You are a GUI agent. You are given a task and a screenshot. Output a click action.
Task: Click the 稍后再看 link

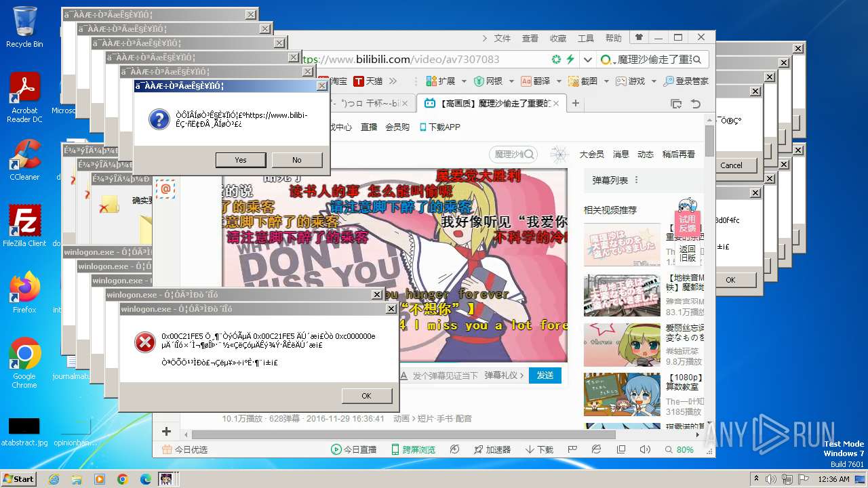pyautogui.click(x=679, y=155)
